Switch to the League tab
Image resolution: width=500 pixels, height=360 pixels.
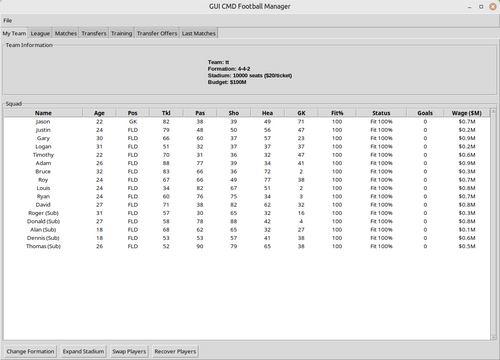(40, 33)
